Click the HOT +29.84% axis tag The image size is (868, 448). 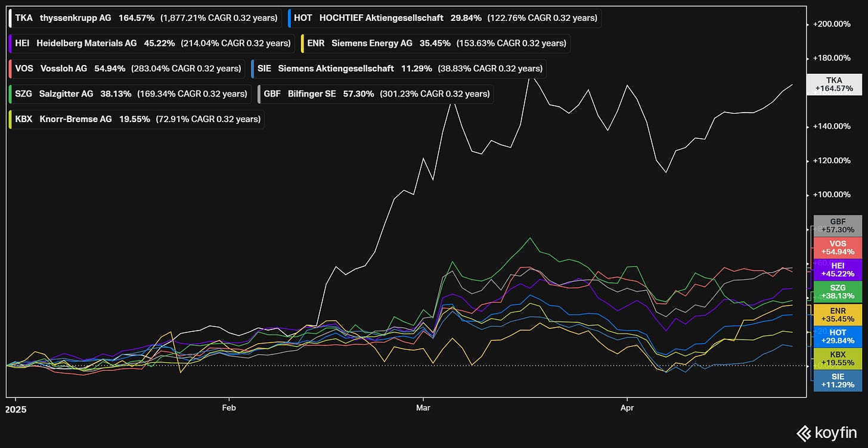(838, 337)
